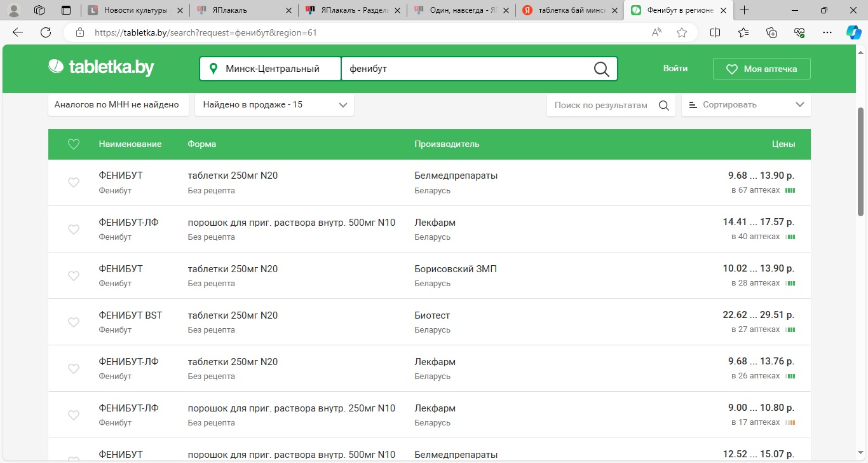
Task: Open the Collections panel
Action: coord(771,32)
